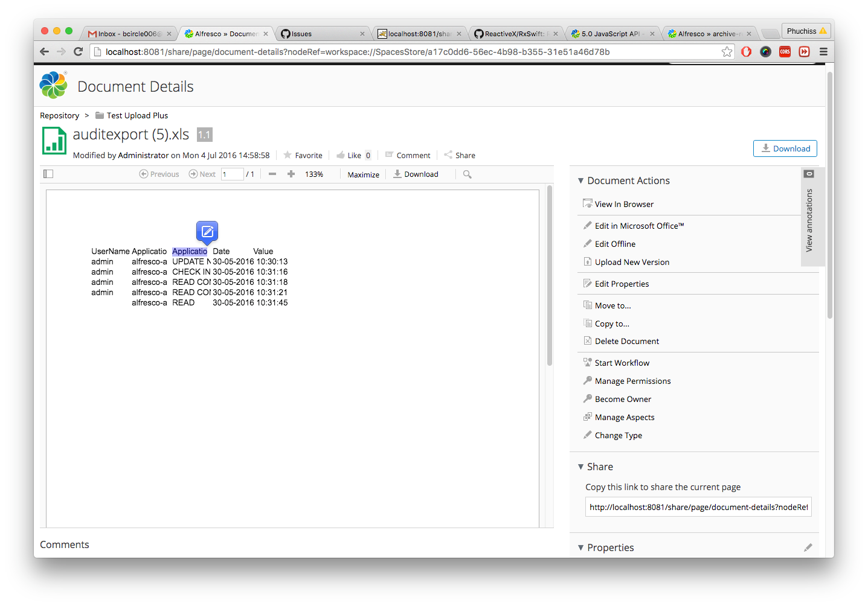Collapse the Properties section
Image resolution: width=868 pixels, height=606 pixels.
click(x=606, y=547)
